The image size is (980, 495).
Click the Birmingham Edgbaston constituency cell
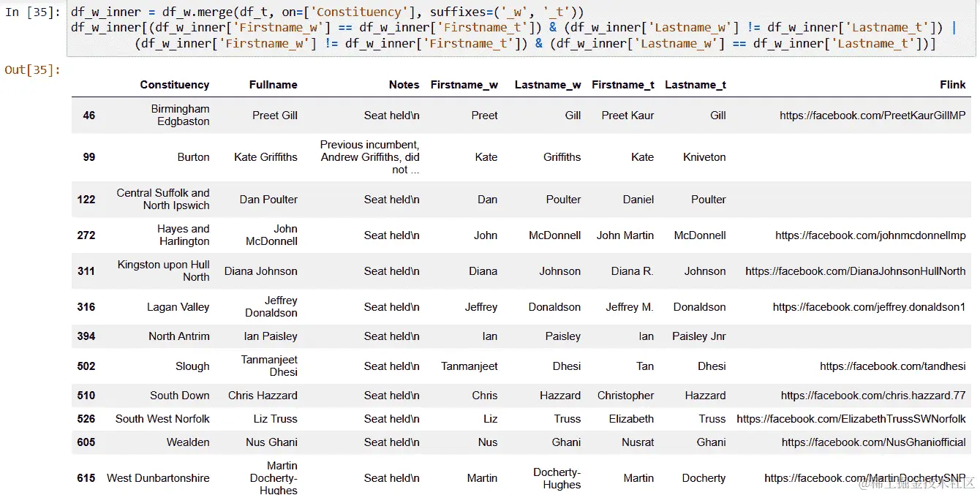[x=181, y=116]
